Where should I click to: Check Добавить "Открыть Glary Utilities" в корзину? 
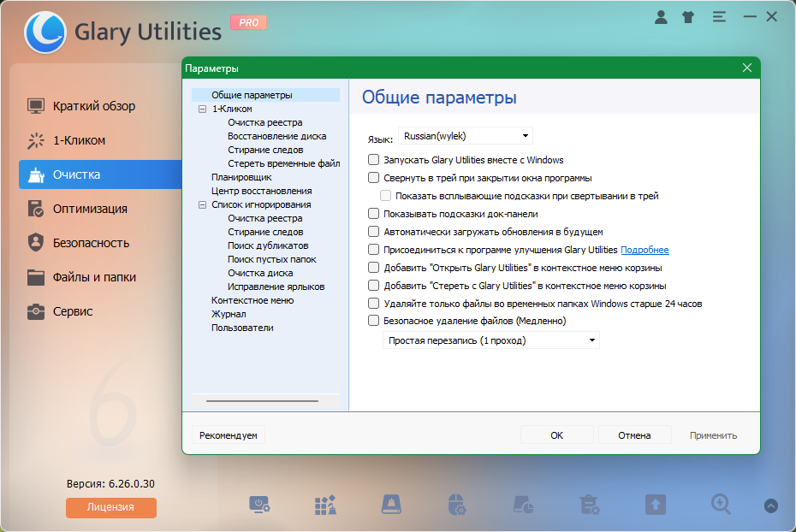(374, 267)
